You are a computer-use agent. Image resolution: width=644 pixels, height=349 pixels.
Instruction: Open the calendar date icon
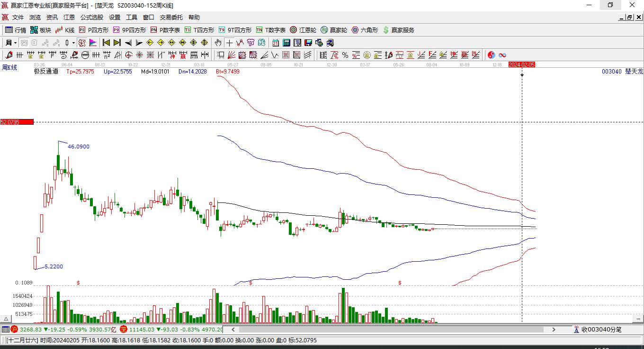coord(275,43)
